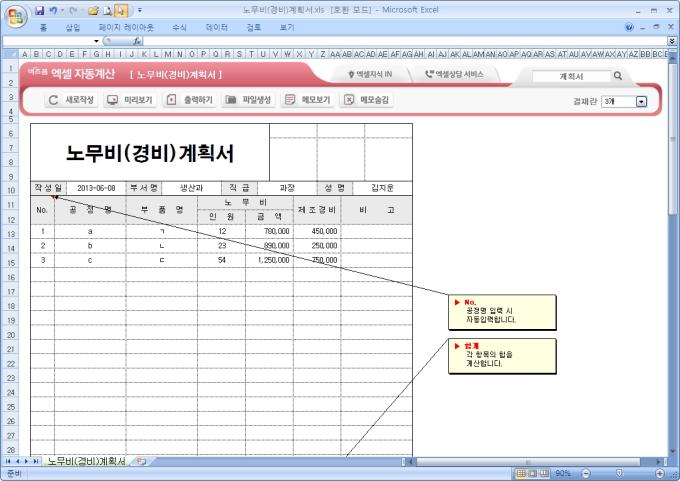Click the Undo icon
The image size is (680, 481).
[53, 10]
